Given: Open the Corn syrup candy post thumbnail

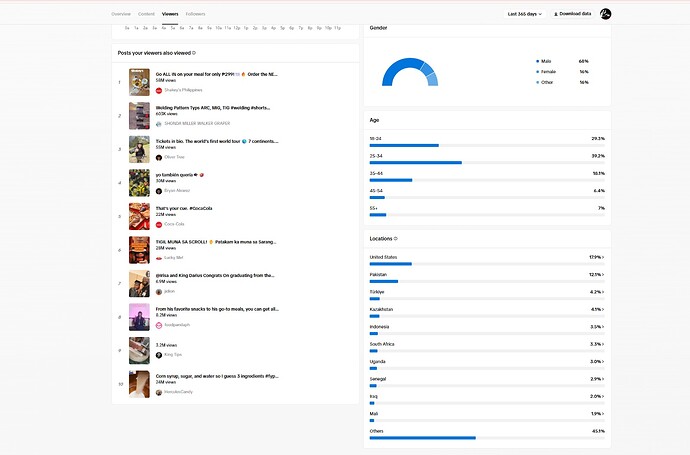Looking at the screenshot, I should (139, 384).
